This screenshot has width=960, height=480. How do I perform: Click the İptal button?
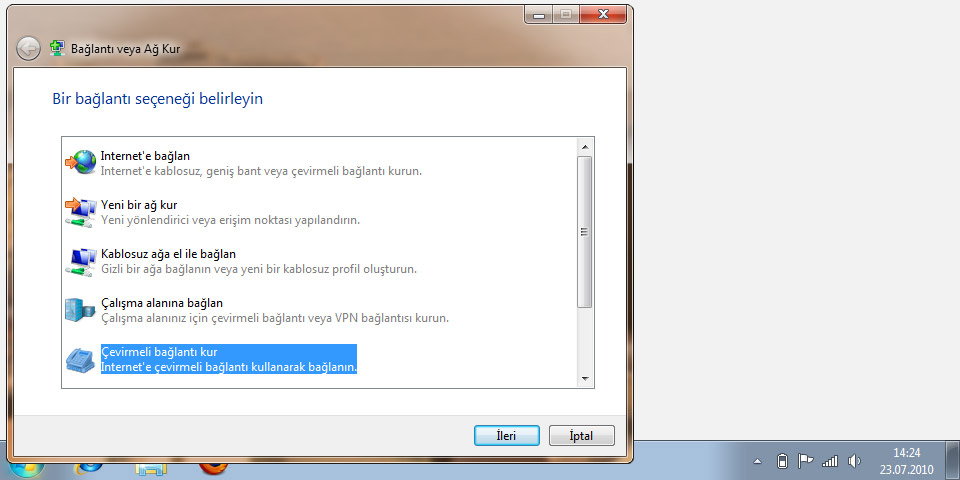(582, 436)
